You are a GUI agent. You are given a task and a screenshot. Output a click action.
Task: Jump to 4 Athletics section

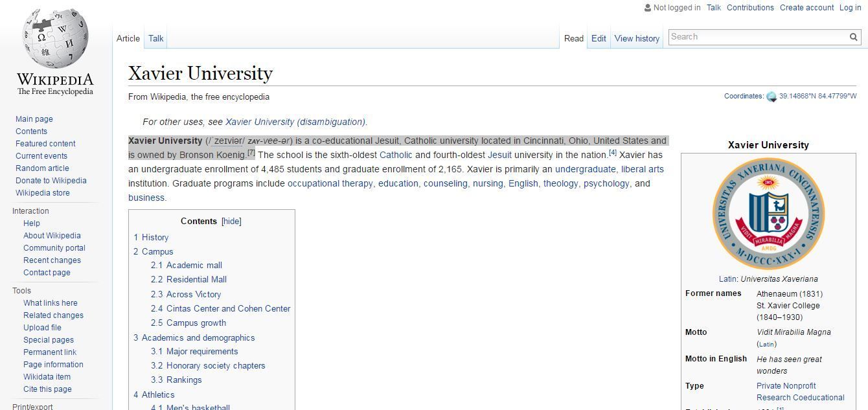pos(154,395)
